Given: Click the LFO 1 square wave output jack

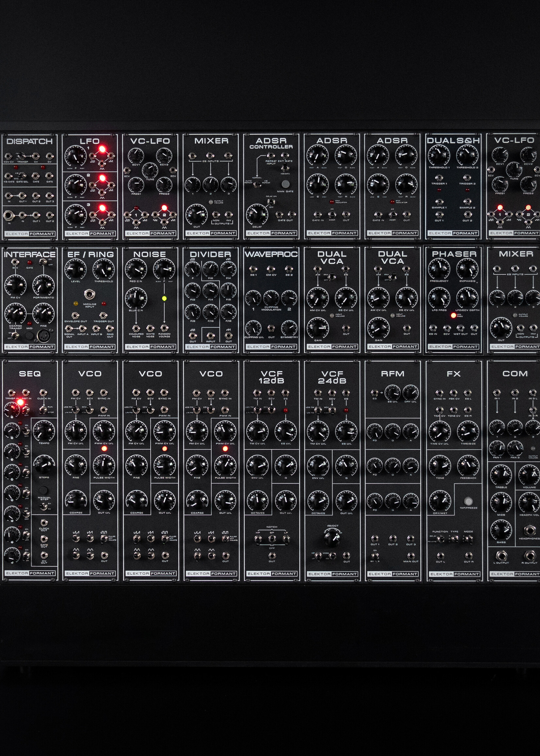Looking at the screenshot, I should tap(93, 156).
